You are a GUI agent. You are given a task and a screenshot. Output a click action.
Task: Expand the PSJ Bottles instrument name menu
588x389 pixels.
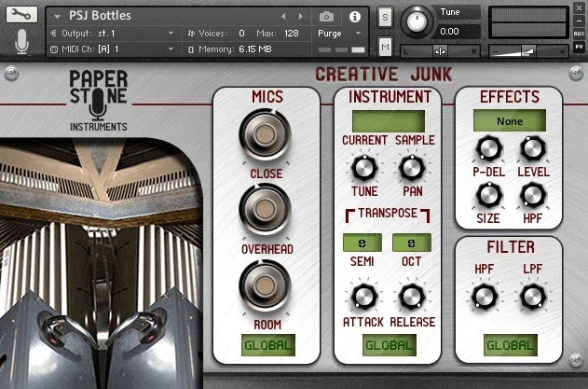coord(58,16)
